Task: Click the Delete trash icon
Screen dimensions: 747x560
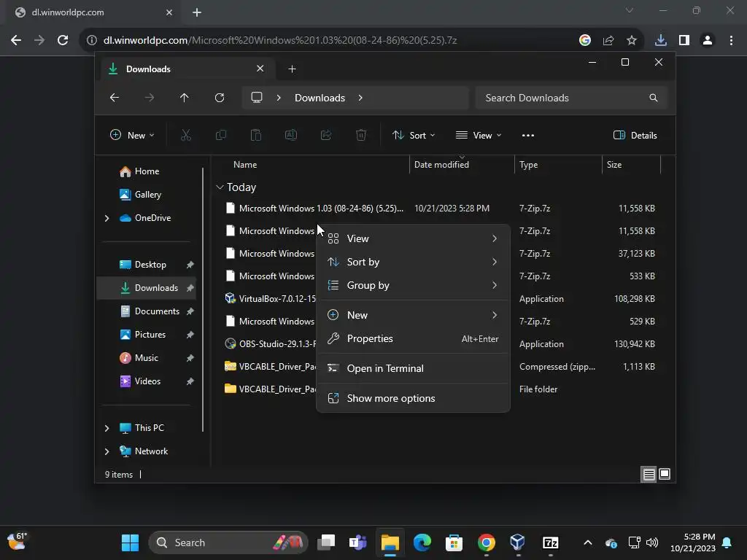Action: 361,135
